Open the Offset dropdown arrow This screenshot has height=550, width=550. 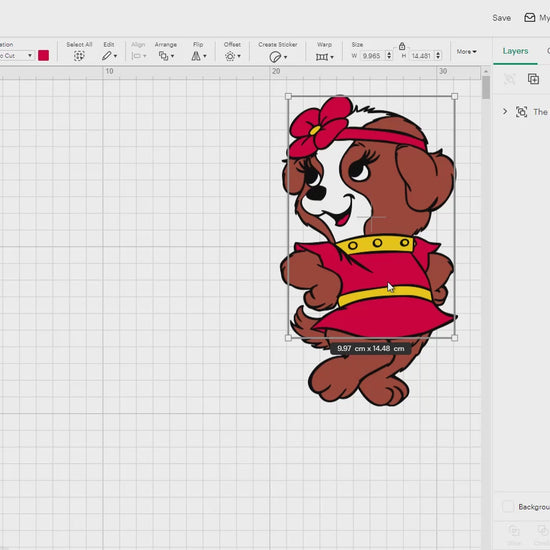coord(239,56)
